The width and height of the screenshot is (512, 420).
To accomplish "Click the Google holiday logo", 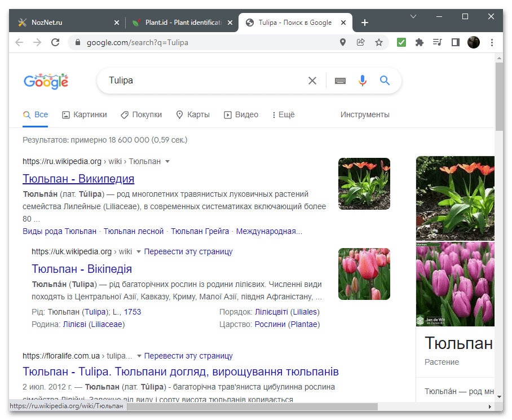I will pos(46,81).
